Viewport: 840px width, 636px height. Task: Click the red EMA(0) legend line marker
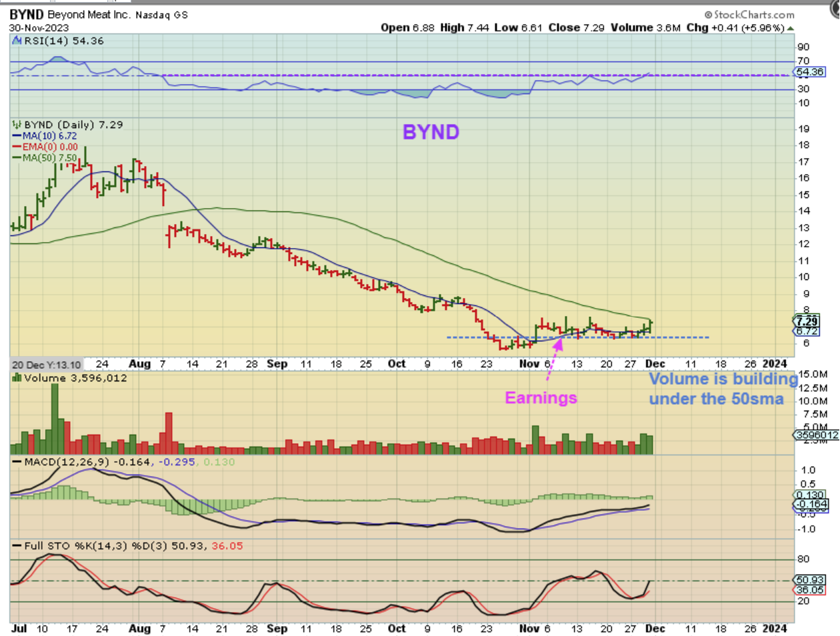tap(17, 147)
